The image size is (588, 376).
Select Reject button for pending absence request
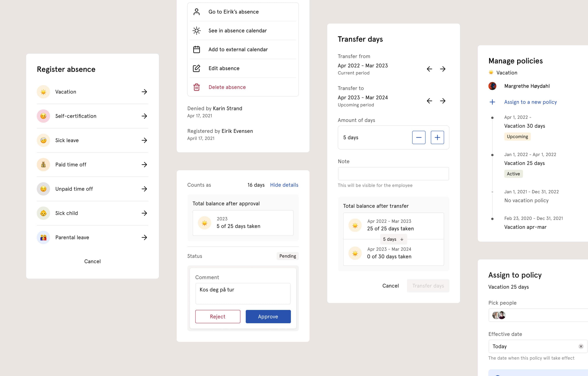coord(217,316)
